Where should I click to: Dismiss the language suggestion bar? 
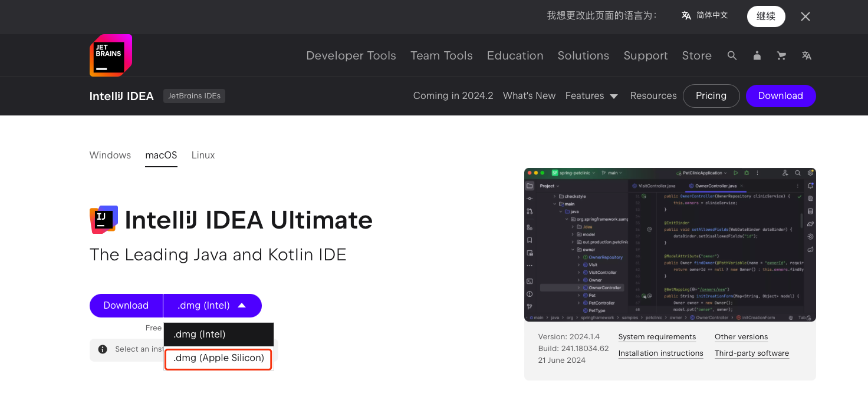click(x=805, y=16)
